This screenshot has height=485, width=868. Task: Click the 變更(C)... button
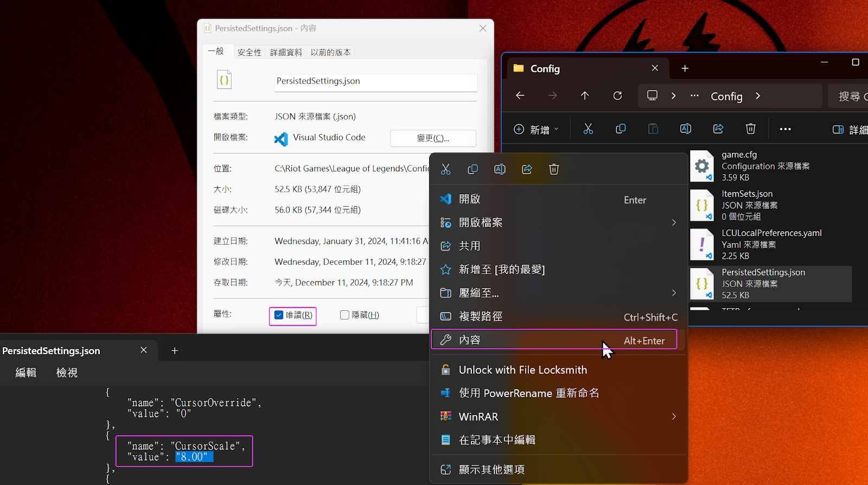pyautogui.click(x=433, y=138)
